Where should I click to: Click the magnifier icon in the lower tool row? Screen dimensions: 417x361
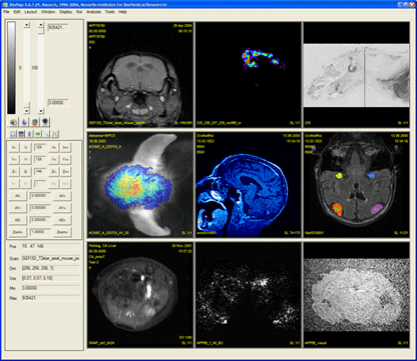pos(46,134)
